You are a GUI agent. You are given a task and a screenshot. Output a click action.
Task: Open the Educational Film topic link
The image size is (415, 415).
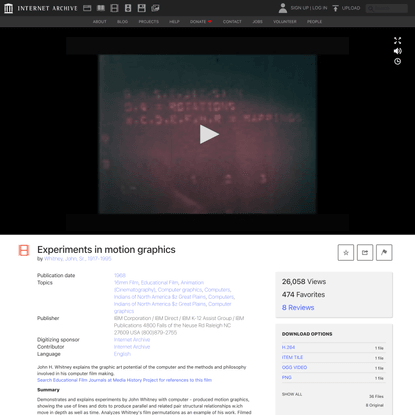159,282
